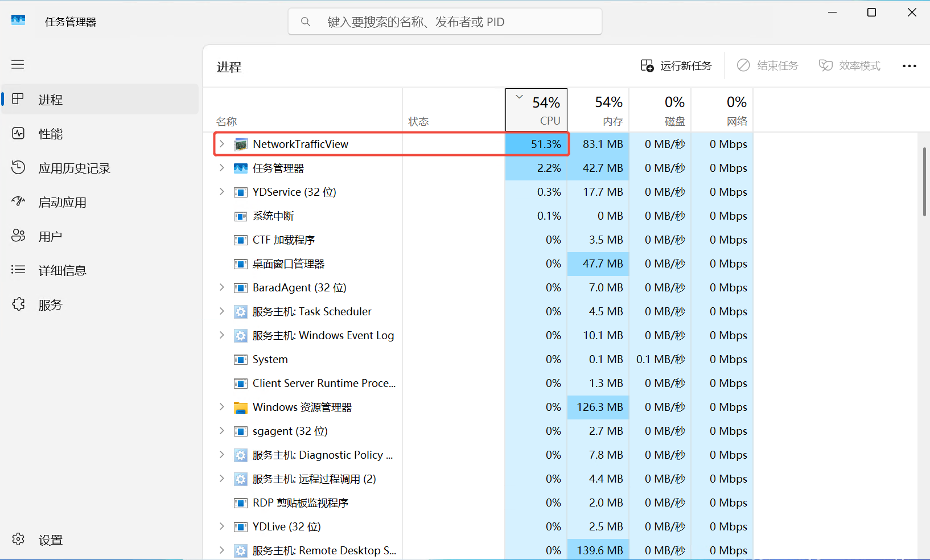Select the 126.3 MB memory cell

(598, 407)
